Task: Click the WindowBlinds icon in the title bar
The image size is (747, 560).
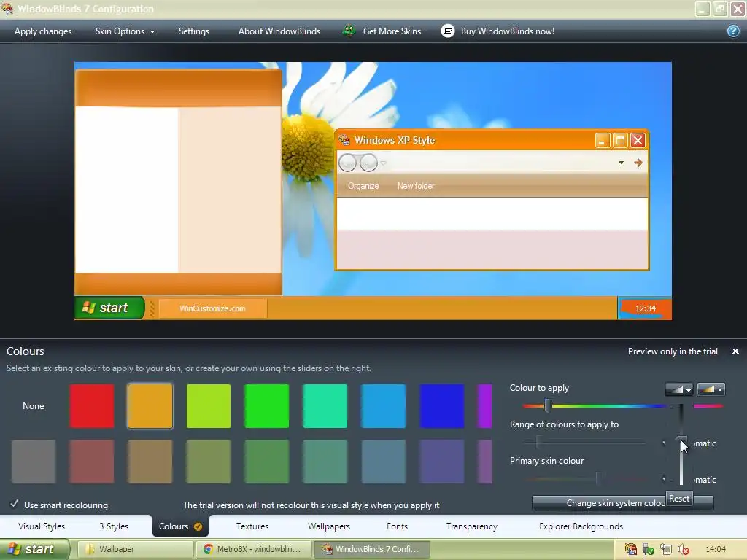Action: tap(7, 9)
